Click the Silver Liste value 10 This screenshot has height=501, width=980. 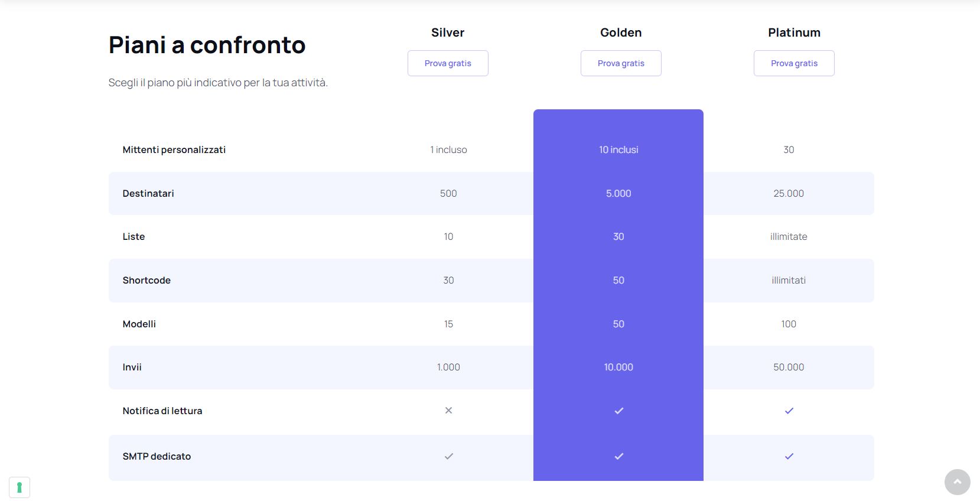tap(448, 236)
